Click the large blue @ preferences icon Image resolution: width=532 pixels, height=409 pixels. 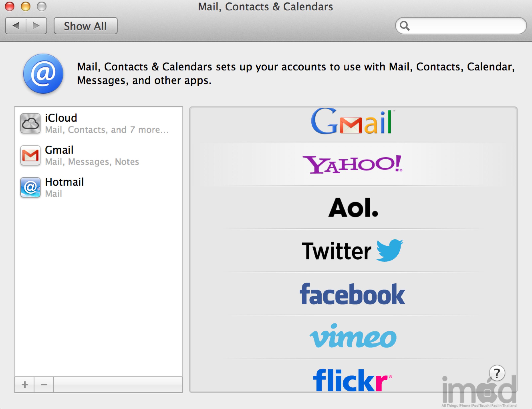pyautogui.click(x=43, y=74)
